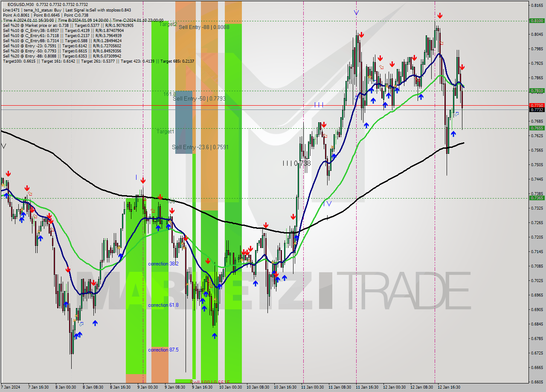Screen dimensions: 546x392
Task: Click the '8 Jan 08:30' time axis label
Action: (92, 387)
